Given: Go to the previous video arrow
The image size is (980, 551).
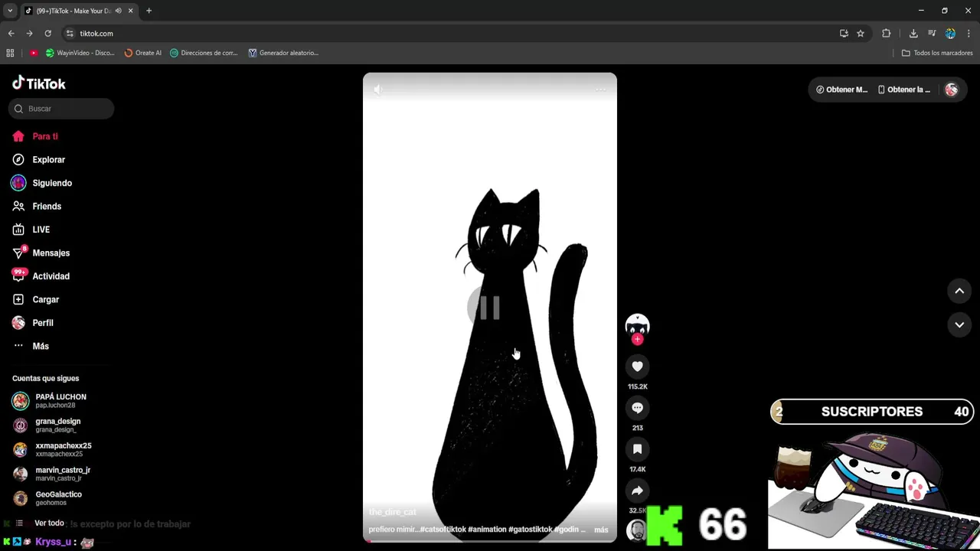Looking at the screenshot, I should click(959, 291).
